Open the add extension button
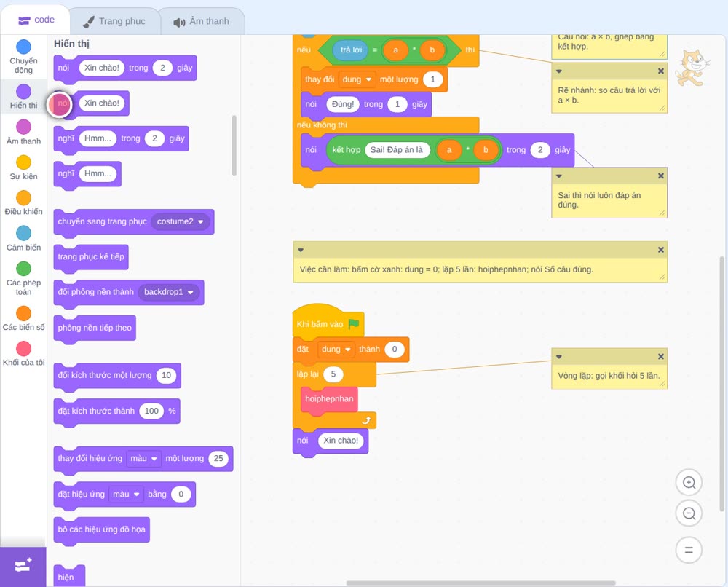The height and width of the screenshot is (587, 728). (23, 567)
